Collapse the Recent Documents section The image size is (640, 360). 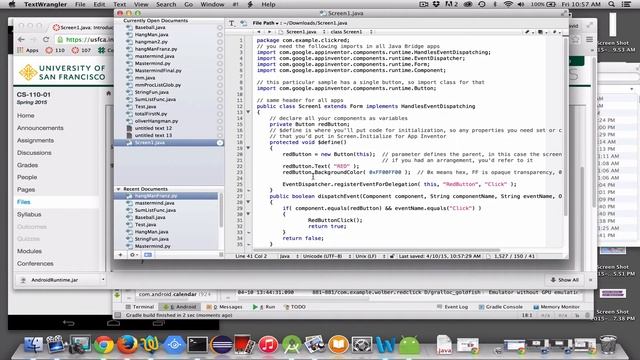click(x=118, y=189)
